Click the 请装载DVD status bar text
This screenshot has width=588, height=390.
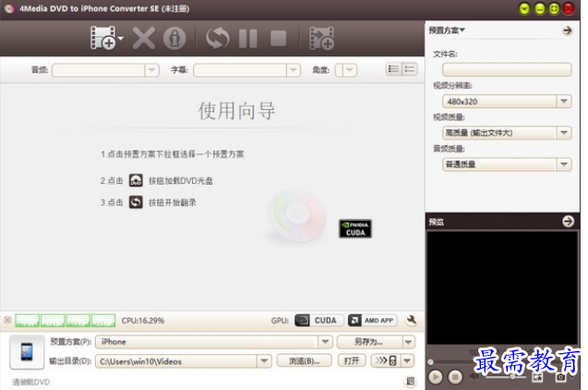coord(30,382)
